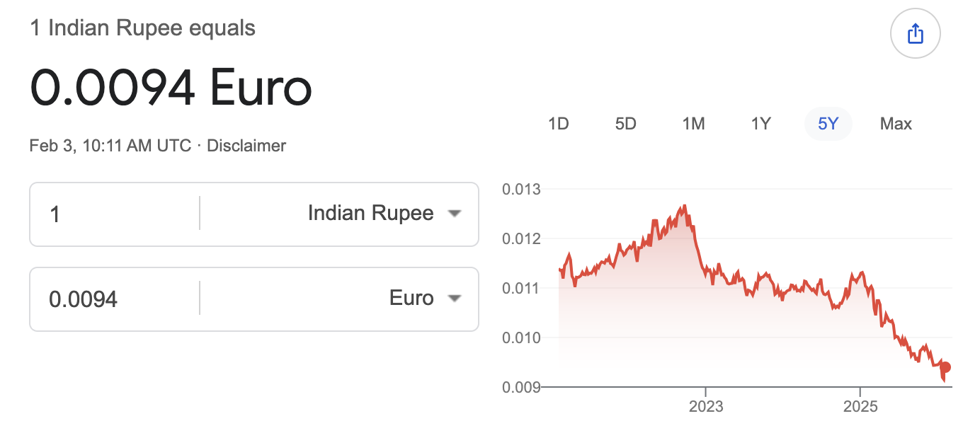
Task: Open the Disclaimer link
Action: [x=246, y=146]
